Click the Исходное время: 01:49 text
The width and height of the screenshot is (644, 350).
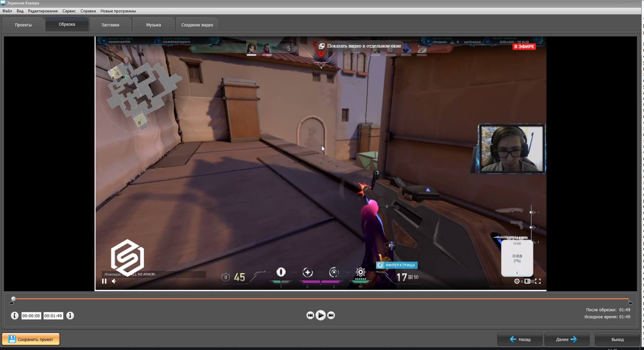[607, 317]
